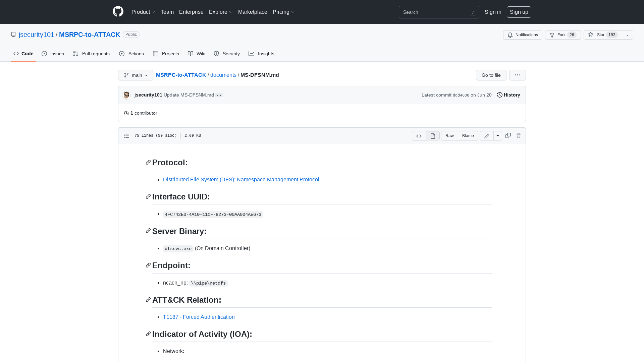Open the edit options dropdown caret

click(x=498, y=136)
